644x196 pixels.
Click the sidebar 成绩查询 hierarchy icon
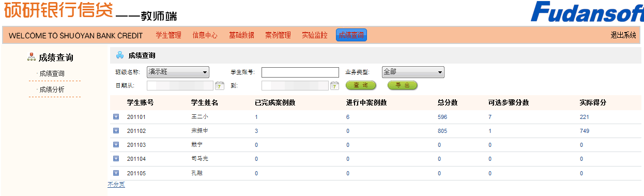32,57
